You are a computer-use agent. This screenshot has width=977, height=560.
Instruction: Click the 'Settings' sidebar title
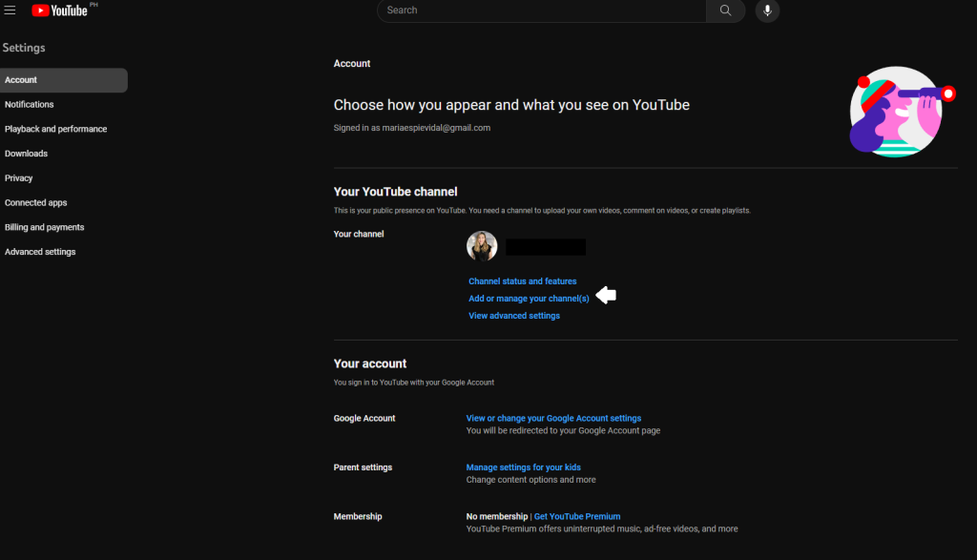pyautogui.click(x=24, y=48)
